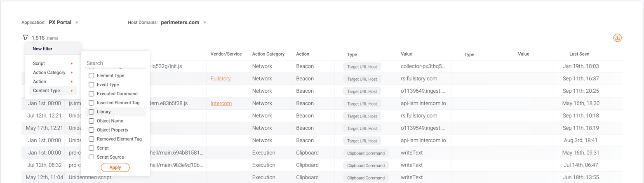Open the Application PX Portal dropdown
Viewport: 644px width, 183px height.
(x=77, y=23)
